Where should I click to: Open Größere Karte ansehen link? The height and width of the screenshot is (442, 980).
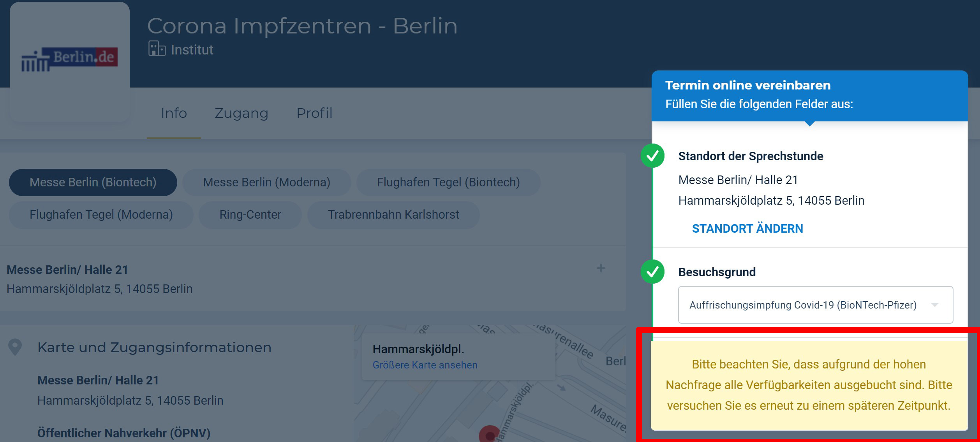[425, 365]
